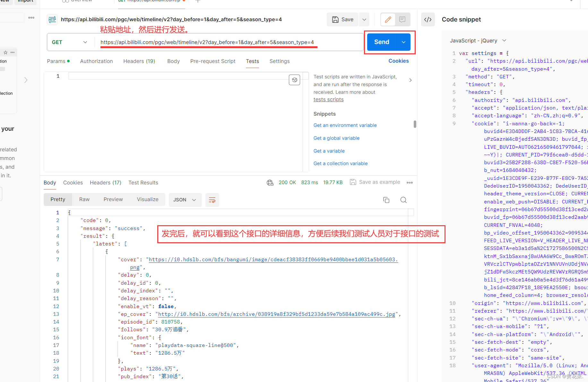588x382 pixels.
Task: Open the response Headers (17) tab
Action: [x=105, y=182]
